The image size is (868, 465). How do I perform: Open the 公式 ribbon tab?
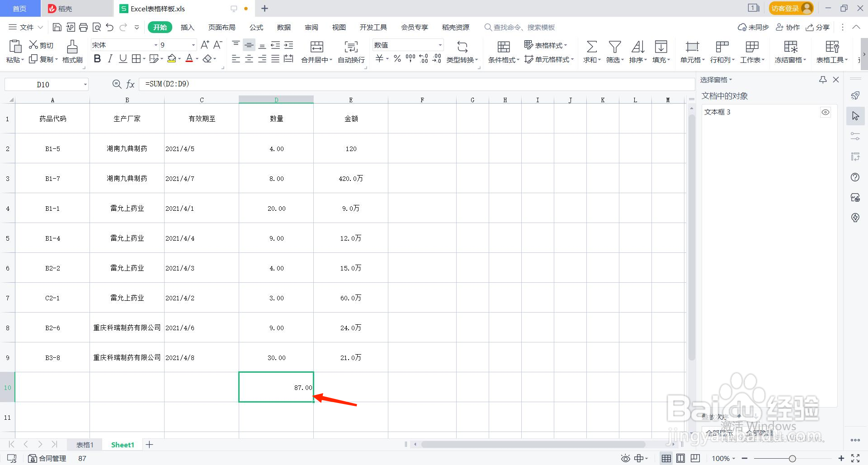(256, 27)
